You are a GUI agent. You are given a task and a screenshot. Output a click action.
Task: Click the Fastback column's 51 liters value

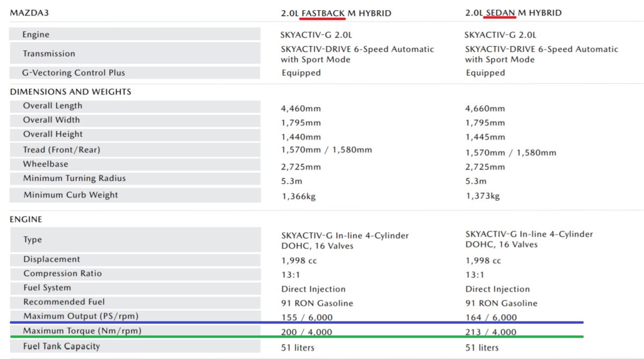click(298, 348)
